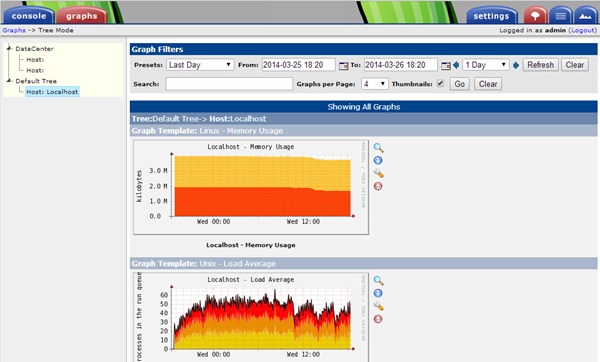
Task: Click the Go button
Action: pyautogui.click(x=460, y=84)
